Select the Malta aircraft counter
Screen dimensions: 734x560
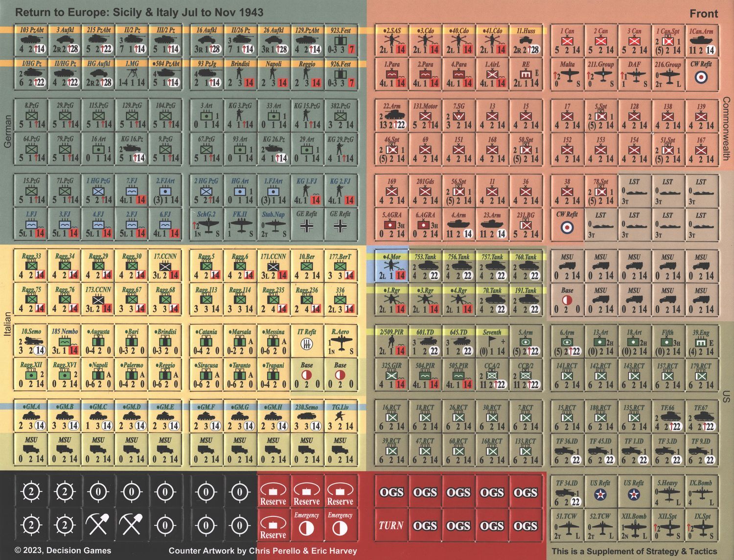pos(567,74)
